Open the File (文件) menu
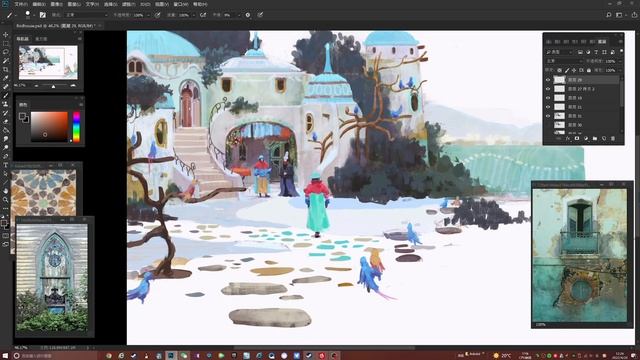The height and width of the screenshot is (360, 640). point(21,4)
